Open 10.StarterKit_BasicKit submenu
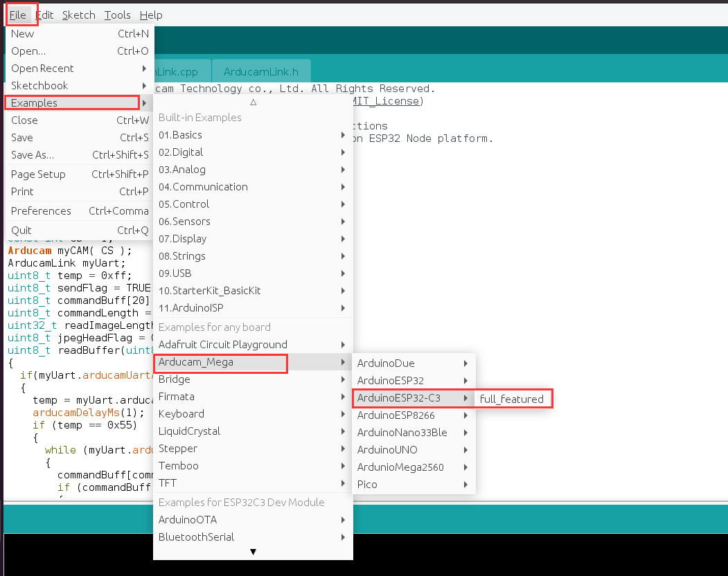728x576 pixels. 253,291
